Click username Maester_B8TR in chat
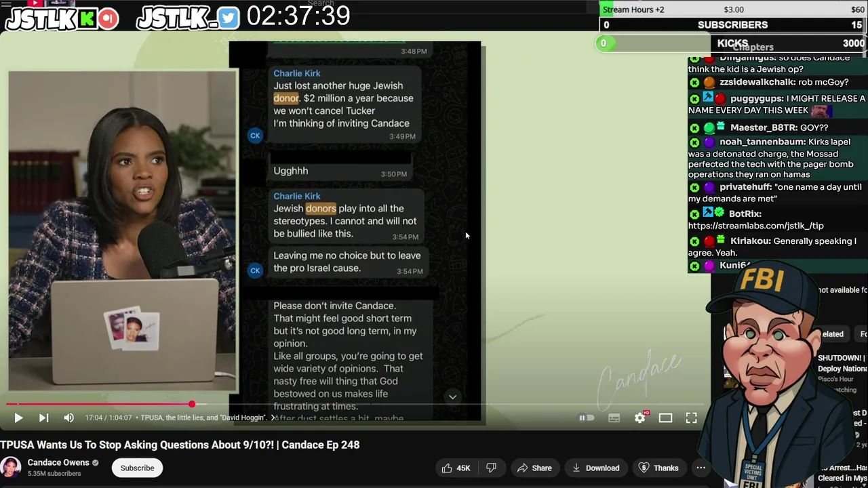Viewport: 868px width, 488px height. coord(764,127)
